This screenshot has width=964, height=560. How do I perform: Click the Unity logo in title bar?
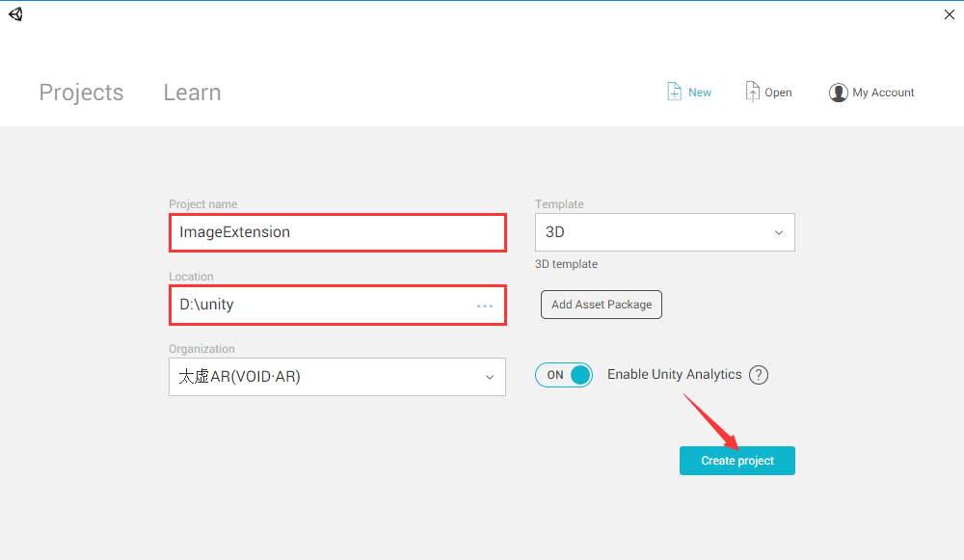[x=15, y=13]
